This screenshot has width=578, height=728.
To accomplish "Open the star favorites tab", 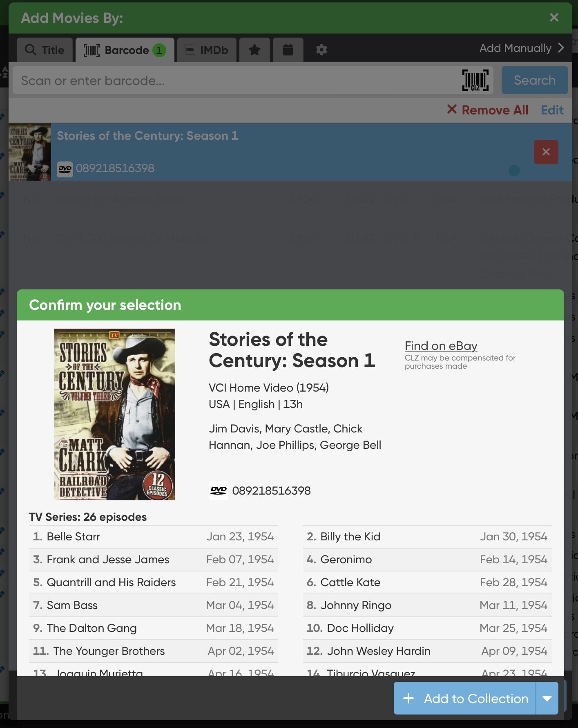I will tap(254, 50).
